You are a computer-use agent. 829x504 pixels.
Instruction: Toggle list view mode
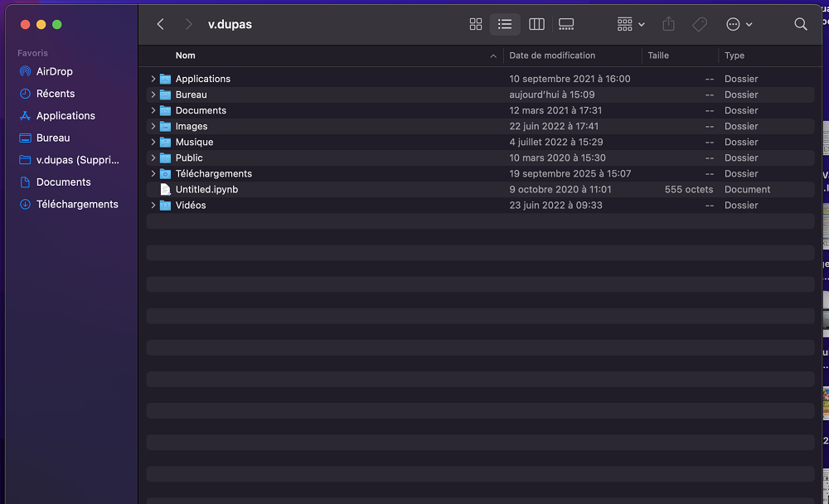505,24
